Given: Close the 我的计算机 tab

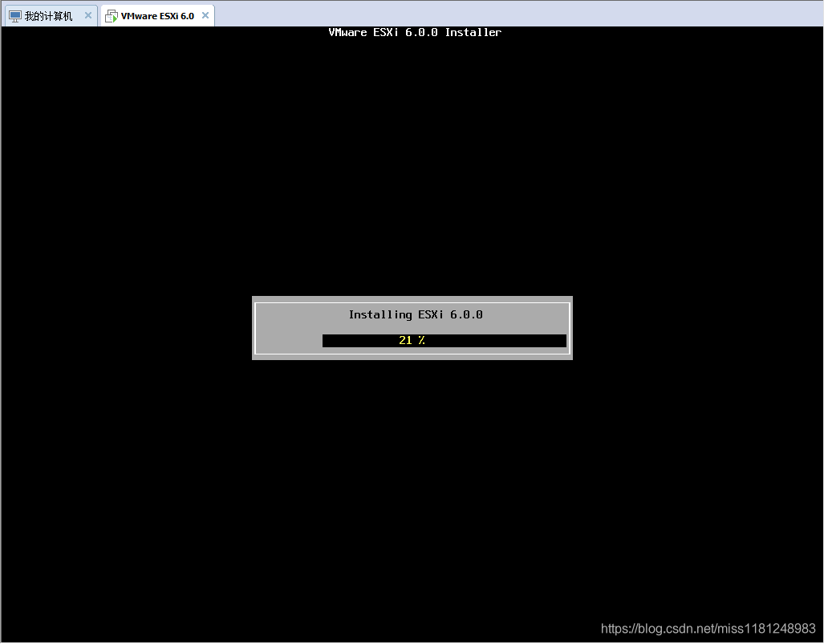Looking at the screenshot, I should [88, 16].
